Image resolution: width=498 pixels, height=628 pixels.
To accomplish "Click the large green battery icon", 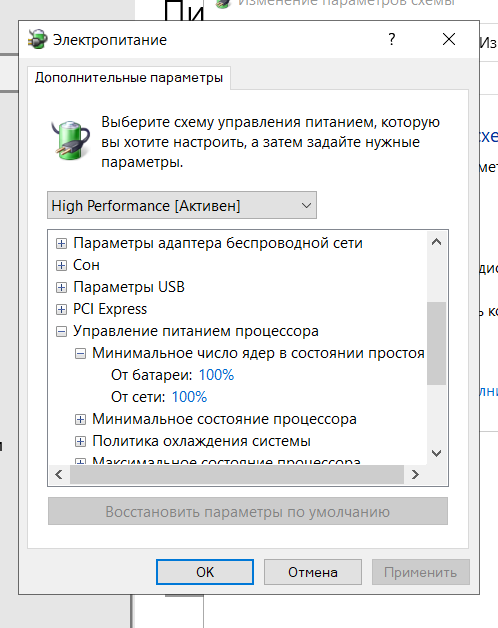I will (71, 140).
